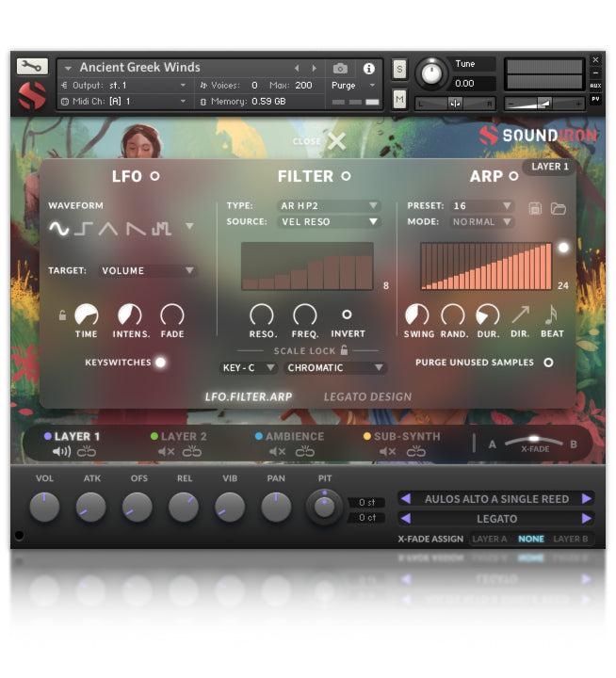Open the Chromatic scale dropdown
The width and height of the screenshot is (616, 678).
[x=335, y=368]
